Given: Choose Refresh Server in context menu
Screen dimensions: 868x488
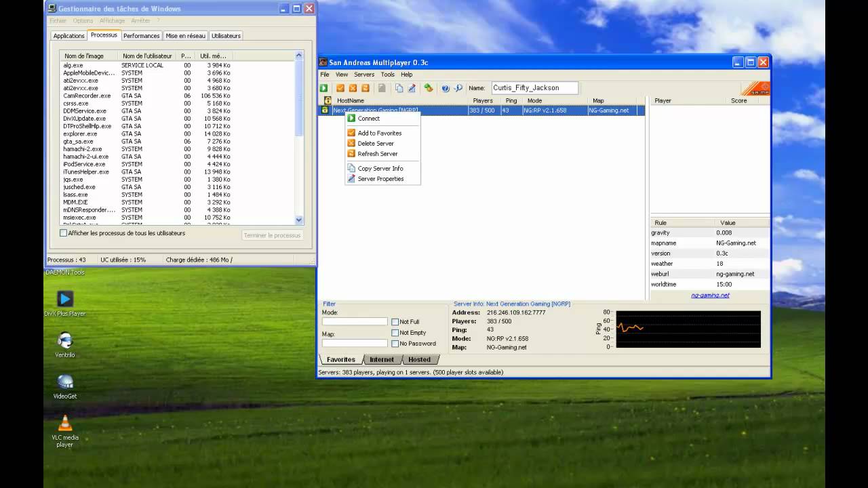Looking at the screenshot, I should point(382,154).
